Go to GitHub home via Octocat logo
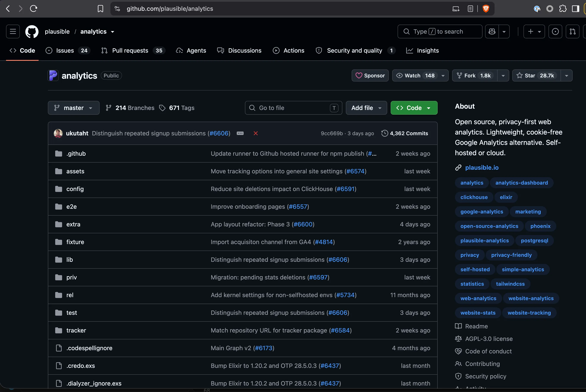Viewport: 586px width, 392px height. coord(32,31)
